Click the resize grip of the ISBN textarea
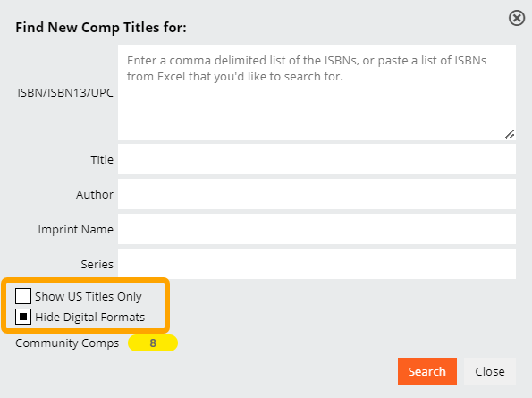Image resolution: width=532 pixels, height=398 pixels. pyautogui.click(x=510, y=134)
